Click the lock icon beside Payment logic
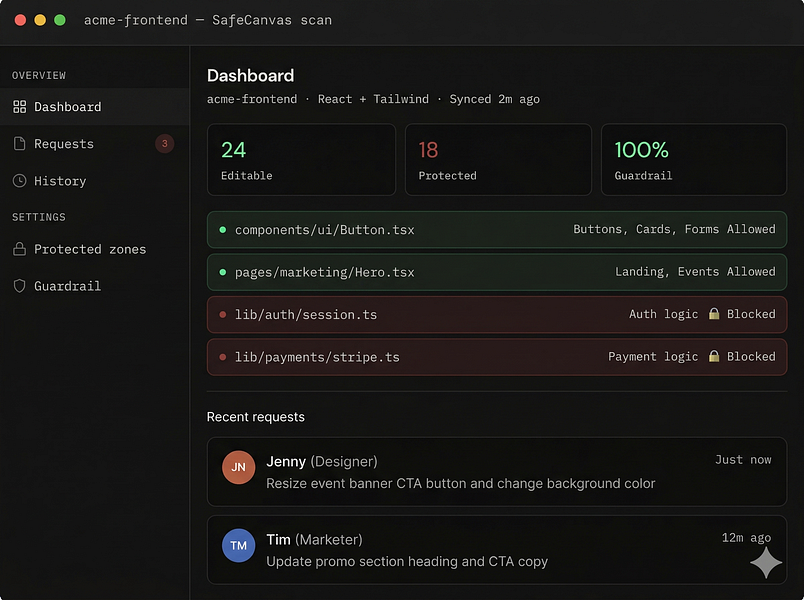The image size is (804, 600). pyautogui.click(x=714, y=356)
